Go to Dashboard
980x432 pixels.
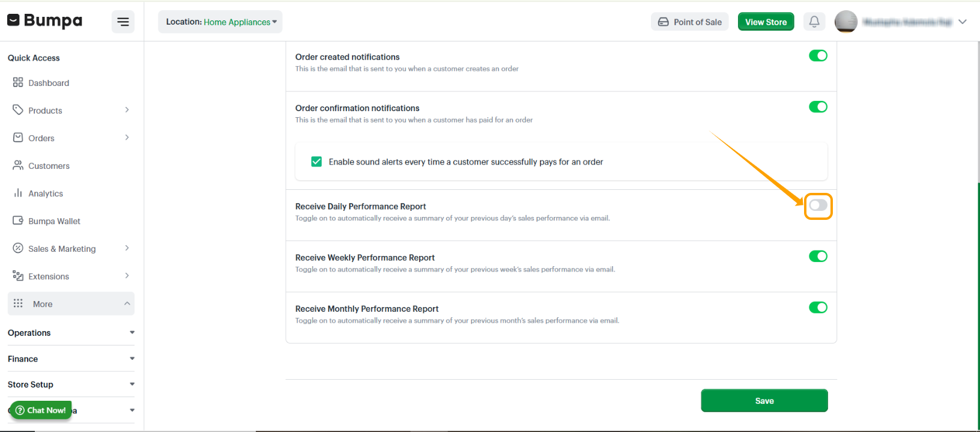(49, 83)
